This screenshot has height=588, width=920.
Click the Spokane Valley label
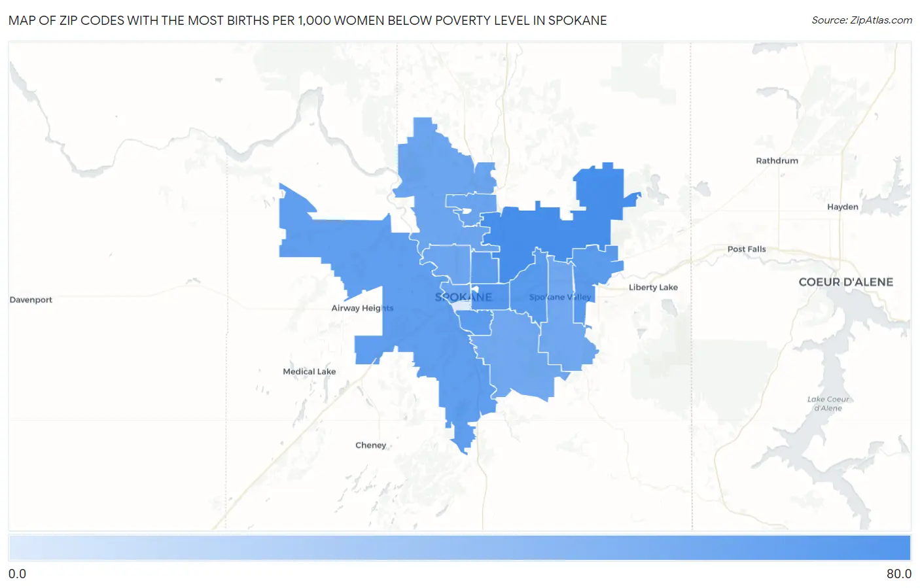560,297
